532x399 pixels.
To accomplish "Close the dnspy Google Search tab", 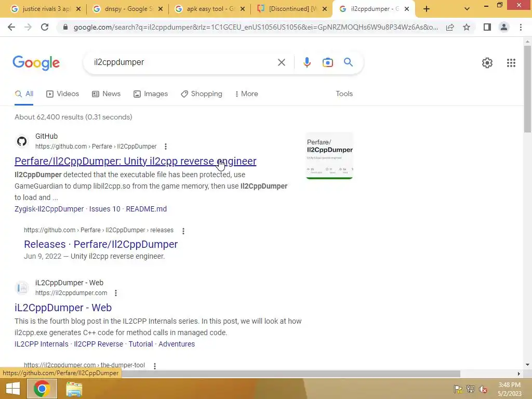I will point(161,9).
